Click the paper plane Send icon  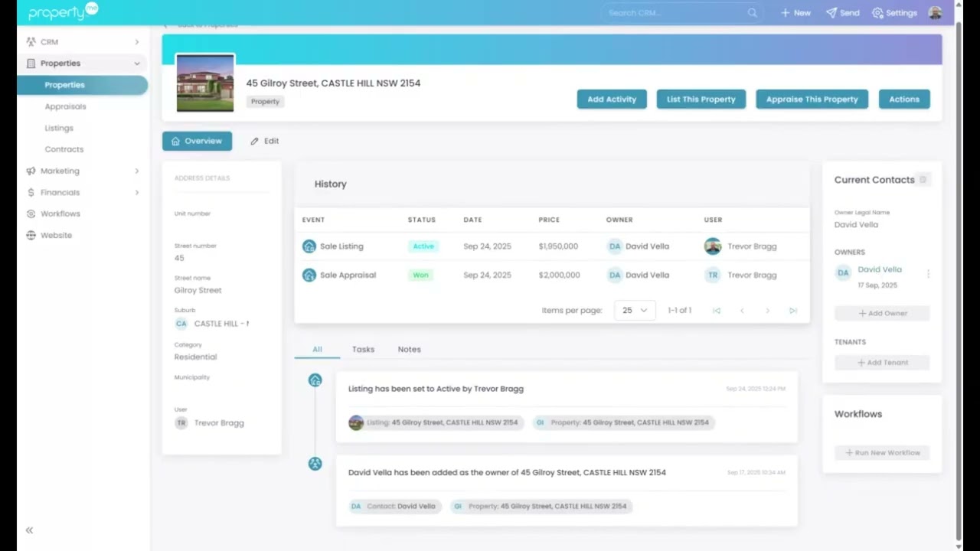click(831, 13)
